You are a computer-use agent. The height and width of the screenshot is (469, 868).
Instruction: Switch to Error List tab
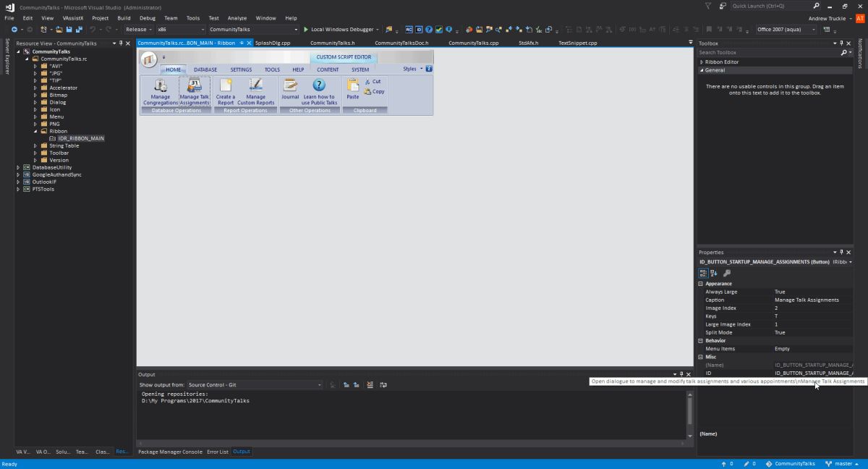218,452
